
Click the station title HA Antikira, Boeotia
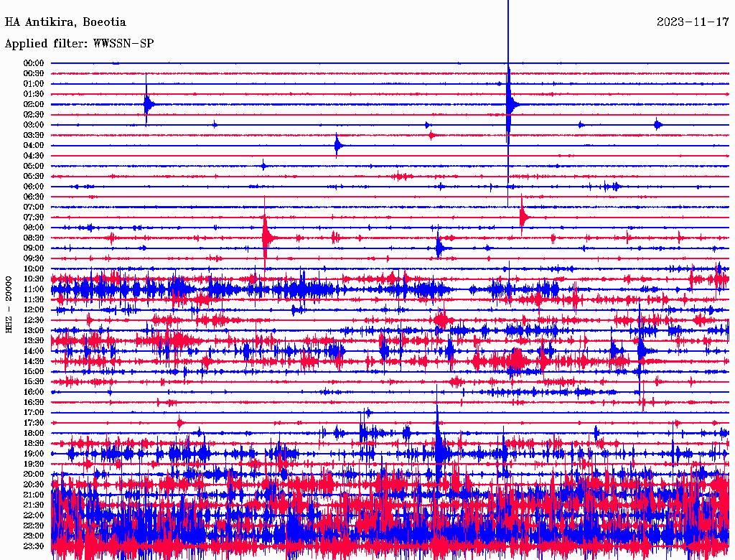(65, 22)
